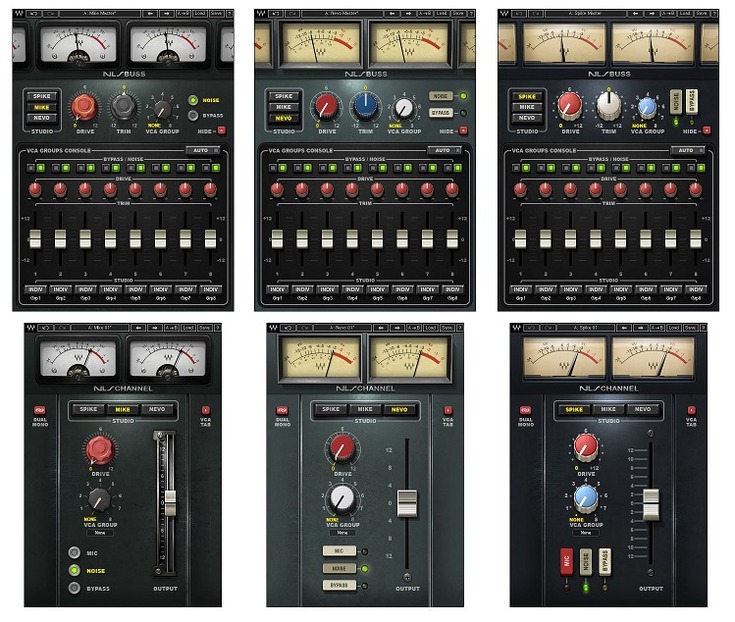Viewport: 735px width, 622px height.
Task: Click the first group Drive knob in Mike Buss console
Action: pyautogui.click(x=35, y=189)
